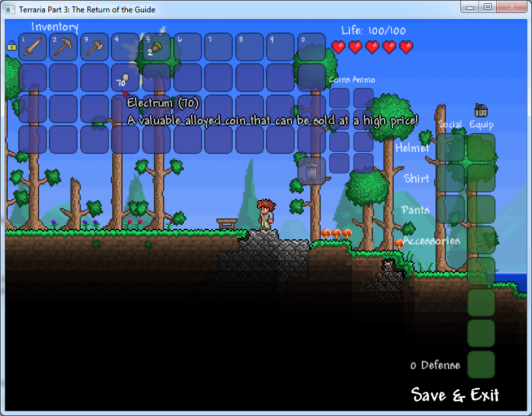
Task: Select the copper pickaxe in hotbar slot 2
Action: point(63,47)
